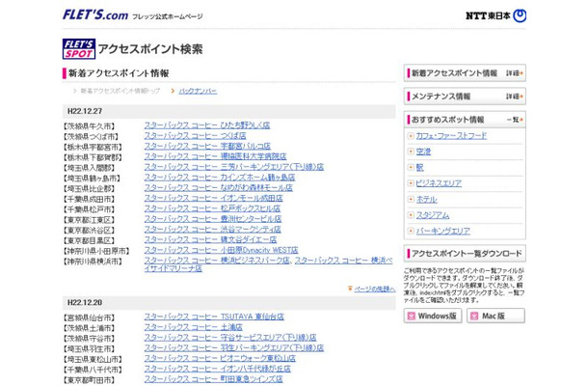Click plus icon beside ホテル
This screenshot has height=386, width=588.
click(x=411, y=200)
